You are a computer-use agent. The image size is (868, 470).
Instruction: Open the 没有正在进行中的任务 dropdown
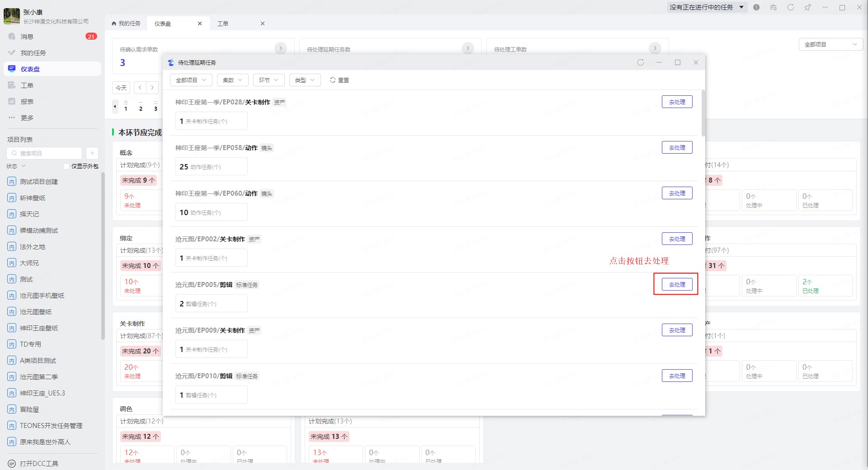[x=707, y=7]
